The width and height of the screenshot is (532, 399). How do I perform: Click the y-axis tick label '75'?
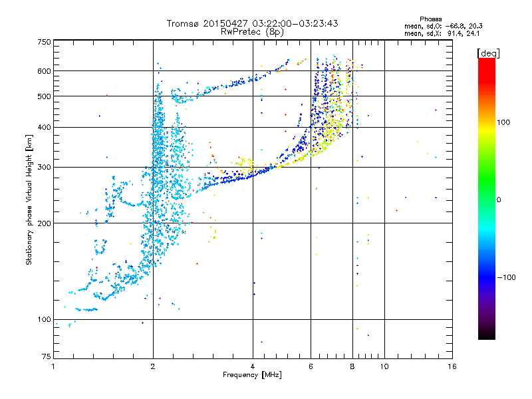[47, 356]
